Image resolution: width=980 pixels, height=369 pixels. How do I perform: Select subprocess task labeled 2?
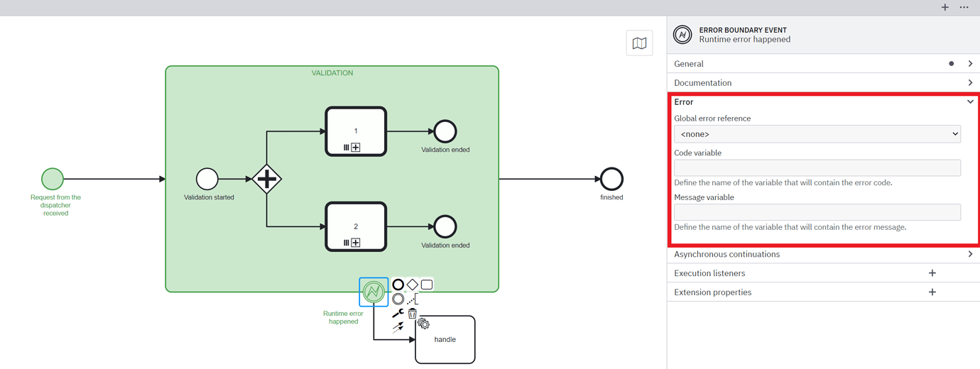click(x=356, y=226)
